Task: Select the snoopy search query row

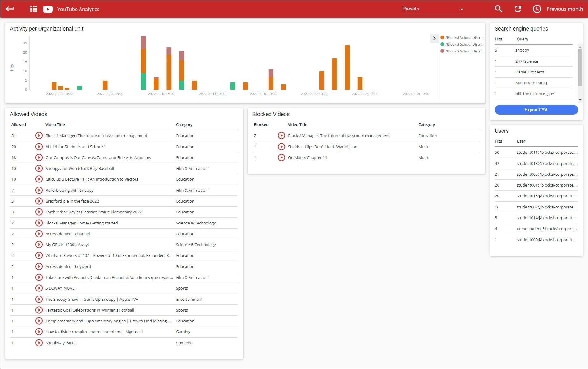Action: pyautogui.click(x=534, y=50)
